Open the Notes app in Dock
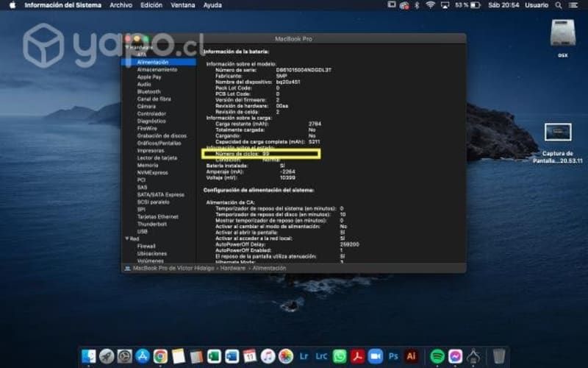 tap(178, 356)
